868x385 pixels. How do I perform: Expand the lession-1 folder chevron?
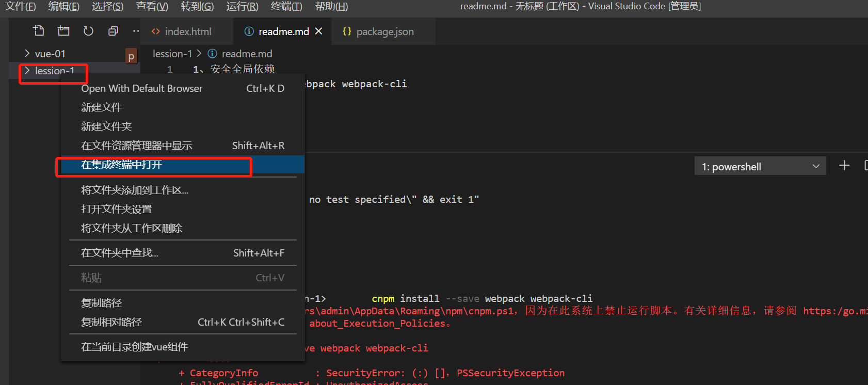coord(27,70)
